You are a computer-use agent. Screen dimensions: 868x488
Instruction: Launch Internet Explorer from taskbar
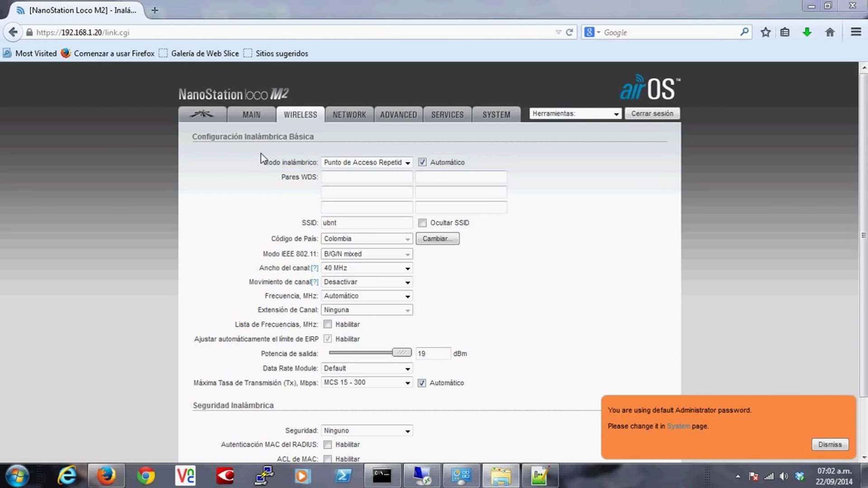pyautogui.click(x=67, y=476)
